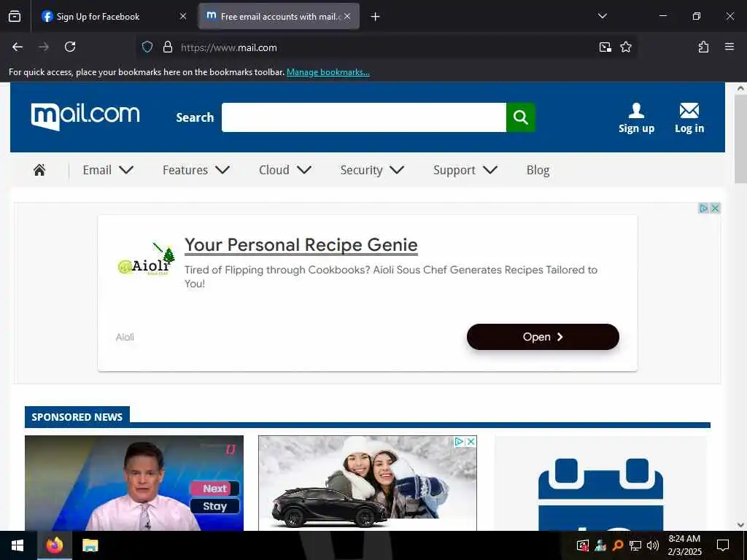747x560 pixels.
Task: Open File Explorer from taskbar
Action: tap(90, 545)
